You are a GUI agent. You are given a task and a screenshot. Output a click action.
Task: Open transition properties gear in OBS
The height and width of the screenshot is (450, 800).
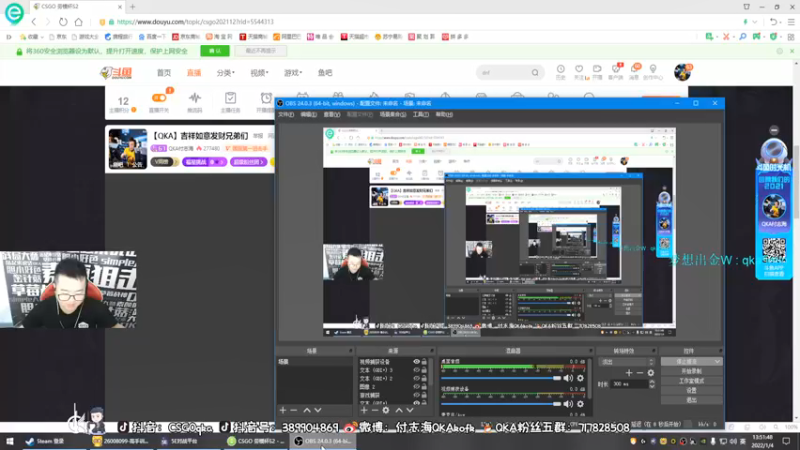(x=651, y=373)
